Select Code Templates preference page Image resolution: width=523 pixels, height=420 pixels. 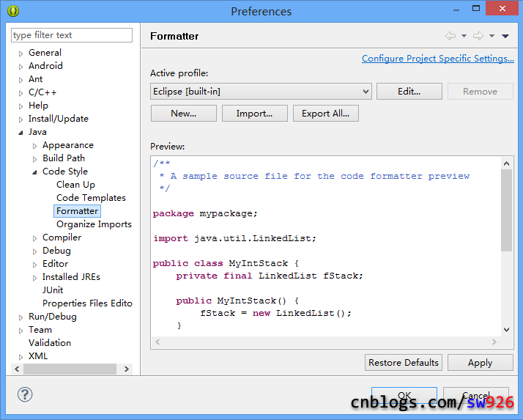click(91, 198)
